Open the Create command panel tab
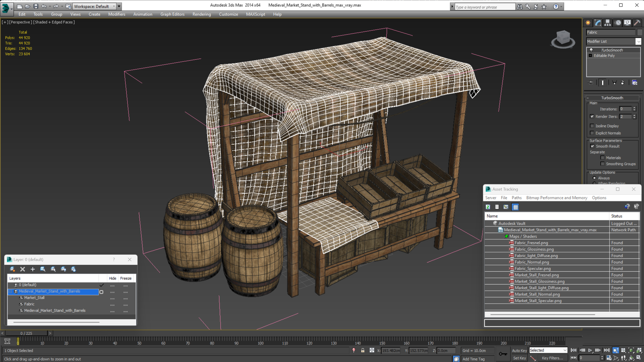 point(588,23)
